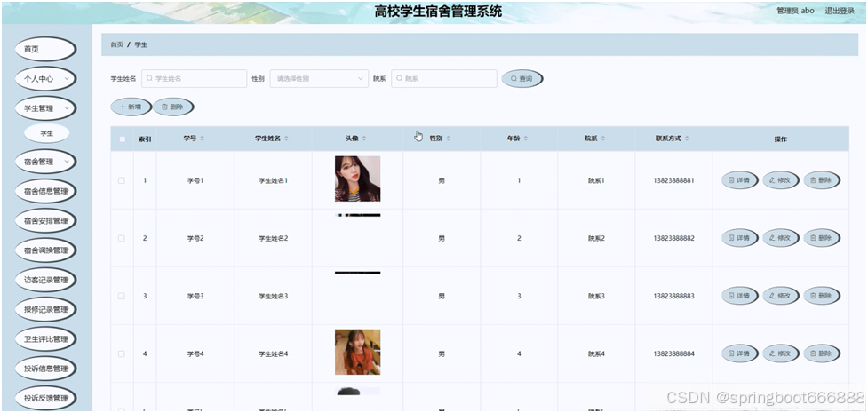Click the 院系1 cell
This screenshot has width=868, height=413.
pyautogui.click(x=596, y=180)
